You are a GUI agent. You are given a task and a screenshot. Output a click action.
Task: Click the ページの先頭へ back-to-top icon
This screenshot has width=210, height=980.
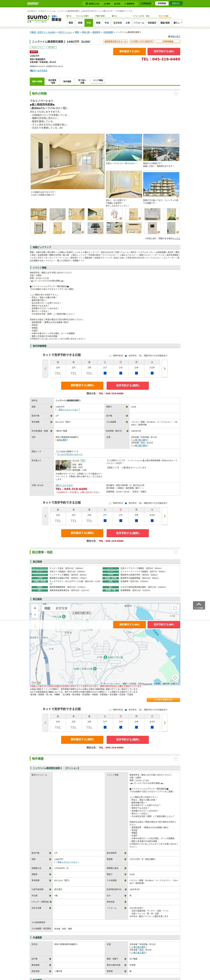click(199, 605)
